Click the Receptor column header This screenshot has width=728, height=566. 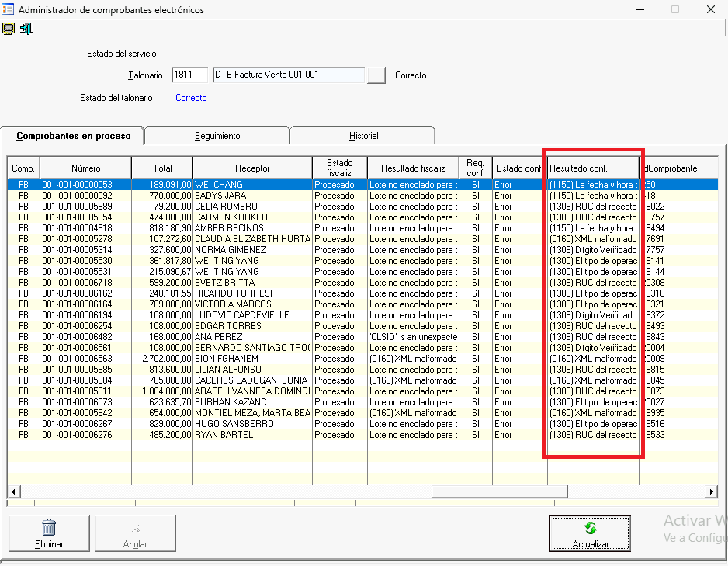click(x=252, y=168)
